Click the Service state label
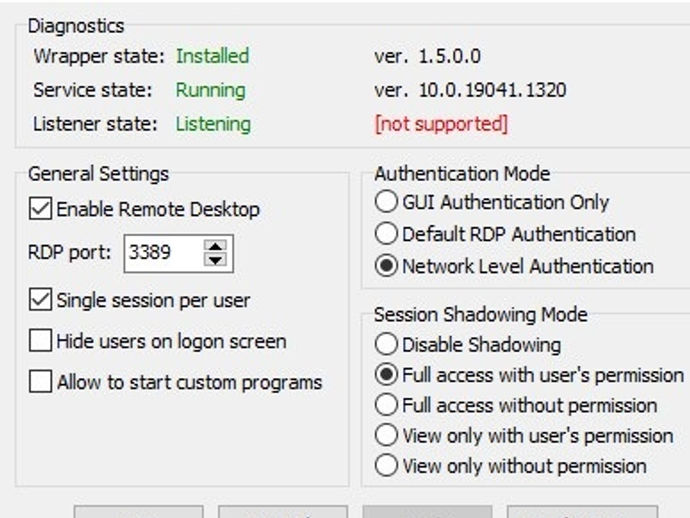This screenshot has height=518, width=690. click(93, 90)
